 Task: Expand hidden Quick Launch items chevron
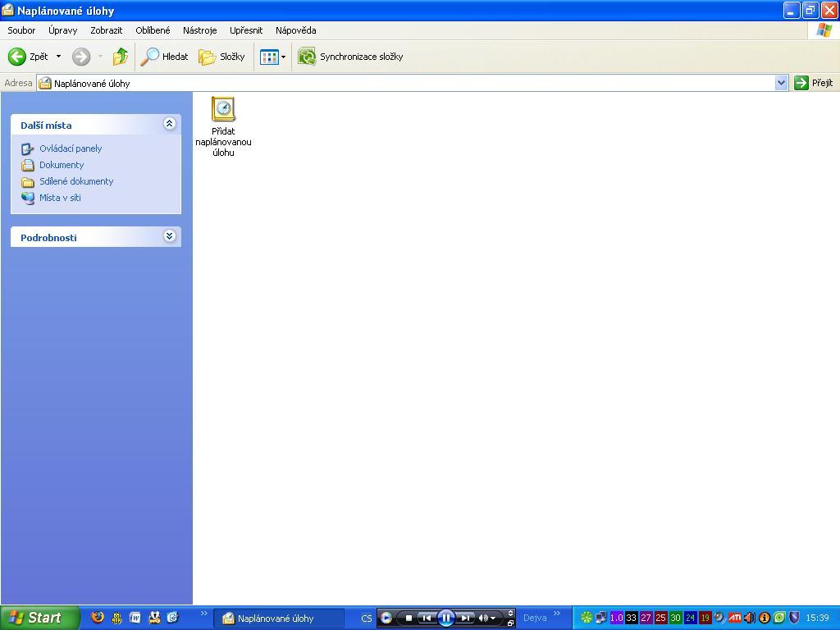(203, 614)
